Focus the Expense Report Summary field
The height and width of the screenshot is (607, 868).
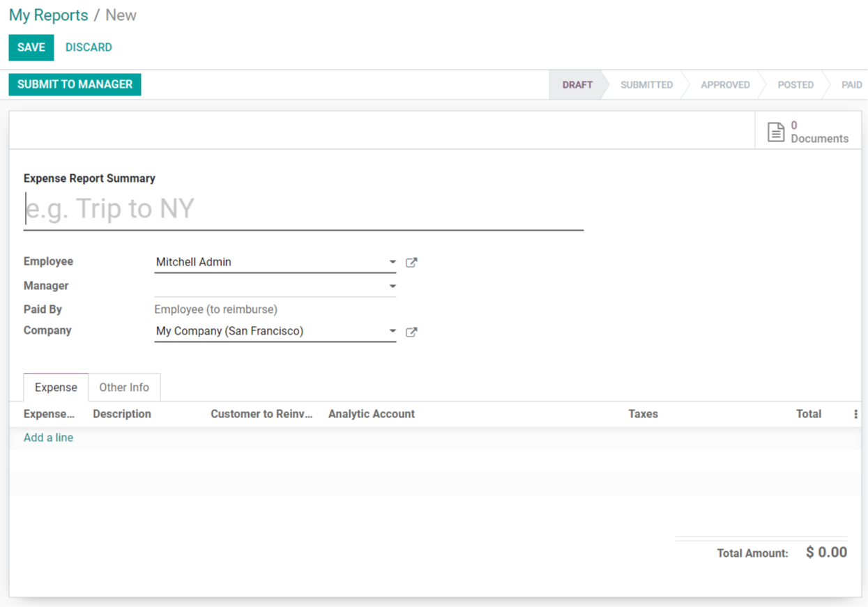(x=303, y=209)
